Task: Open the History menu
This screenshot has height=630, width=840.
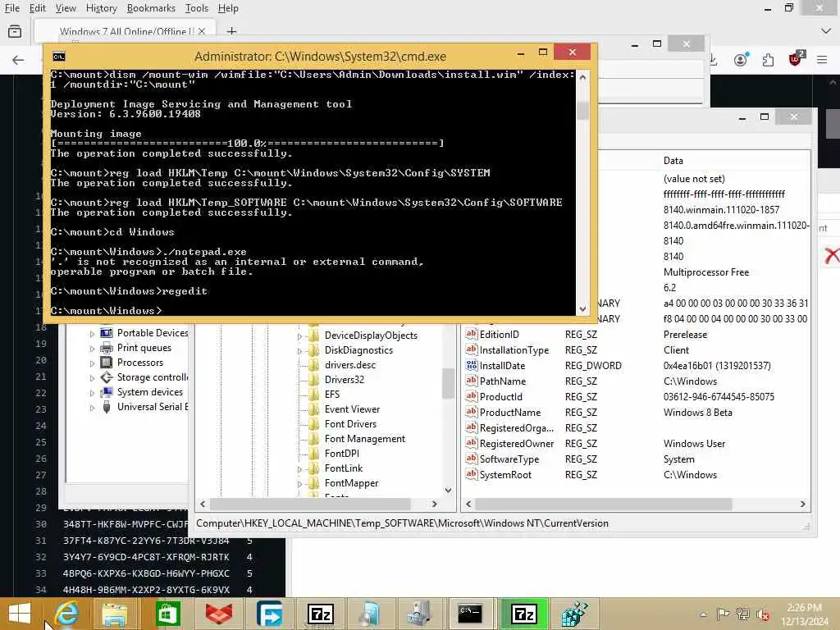Action: (x=101, y=8)
